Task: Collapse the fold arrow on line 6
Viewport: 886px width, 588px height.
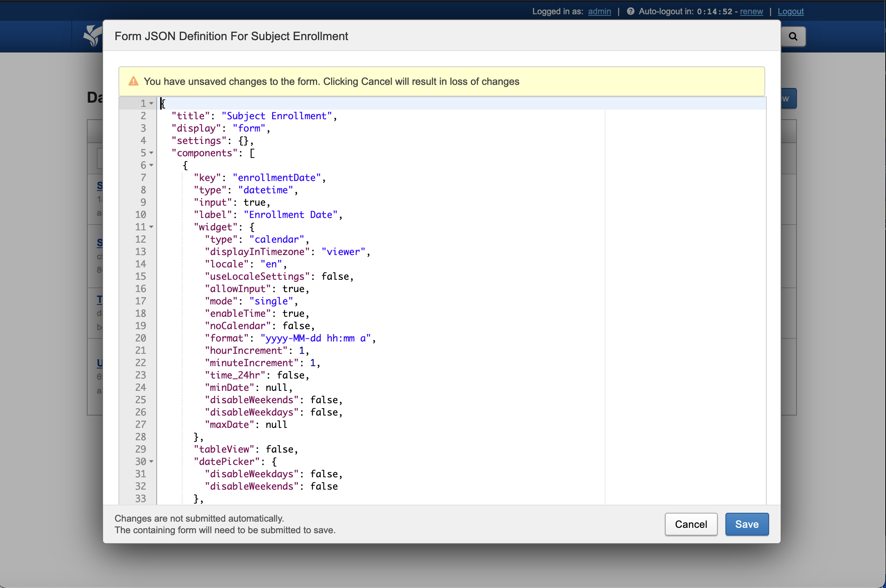Action: (151, 165)
